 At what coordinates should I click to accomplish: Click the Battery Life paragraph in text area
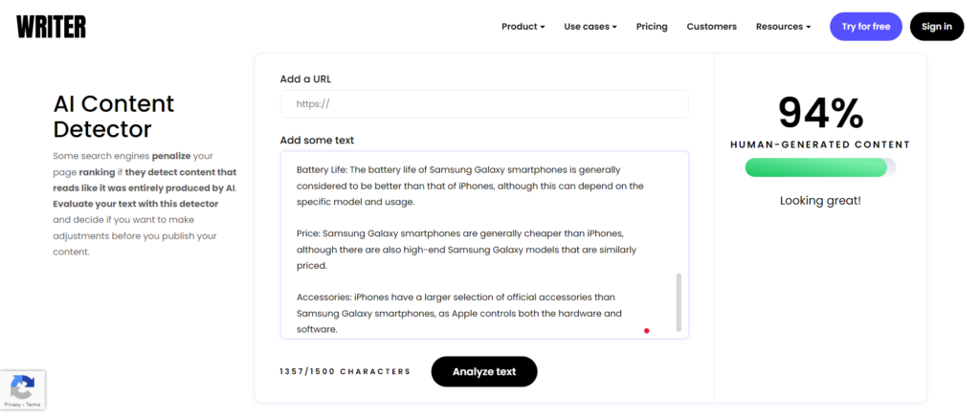point(470,186)
